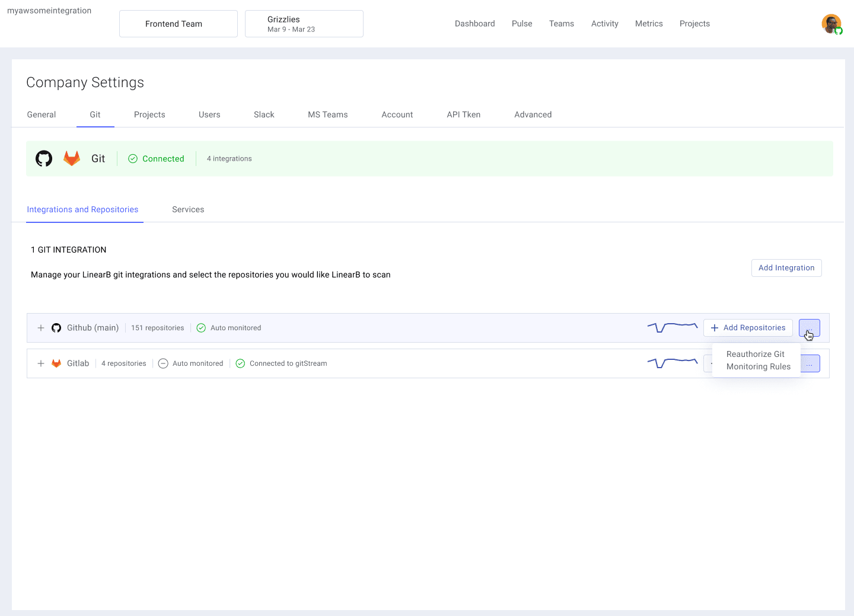This screenshot has width=854, height=616.
Task: Click the 'Gitlab' integration name
Action: (x=78, y=363)
